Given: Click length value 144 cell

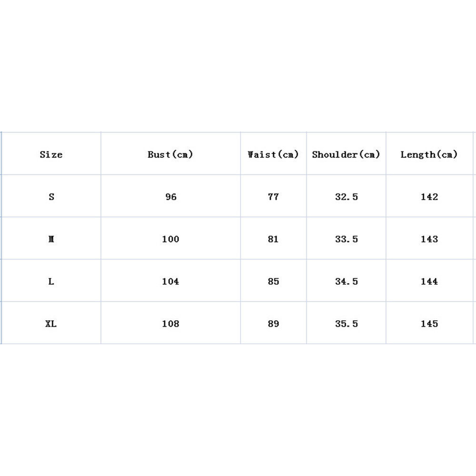Looking at the screenshot, I should pyautogui.click(x=429, y=281).
